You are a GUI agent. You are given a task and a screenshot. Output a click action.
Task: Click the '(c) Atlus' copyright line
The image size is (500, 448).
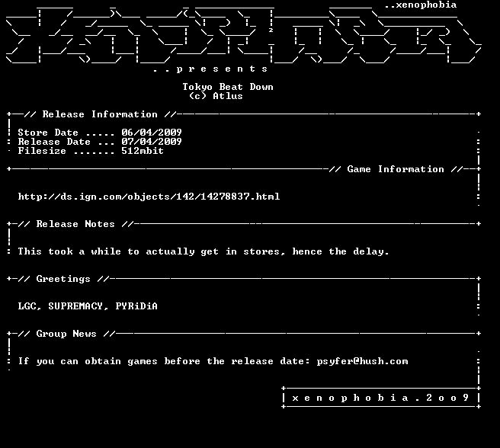tap(216, 96)
